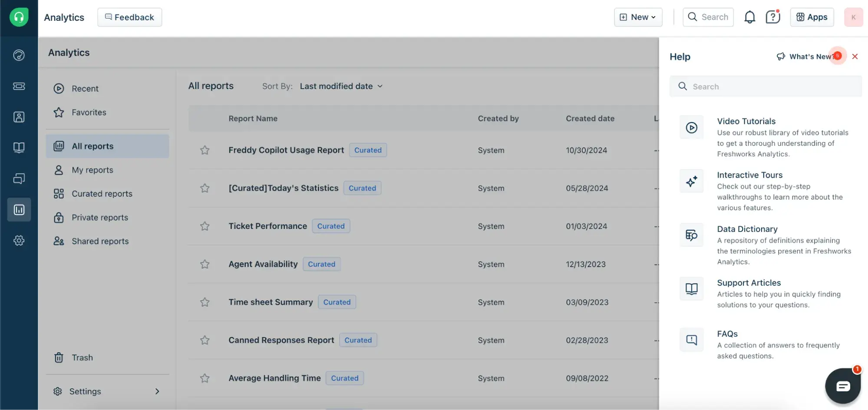The height and width of the screenshot is (410, 868).
Task: Favorite the Ticket Performance report
Action: point(205,226)
